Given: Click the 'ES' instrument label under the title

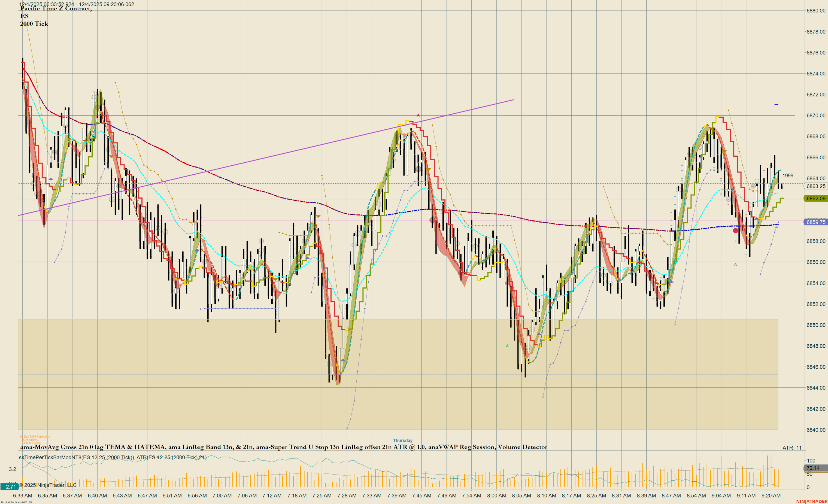Looking at the screenshot, I should [24, 16].
